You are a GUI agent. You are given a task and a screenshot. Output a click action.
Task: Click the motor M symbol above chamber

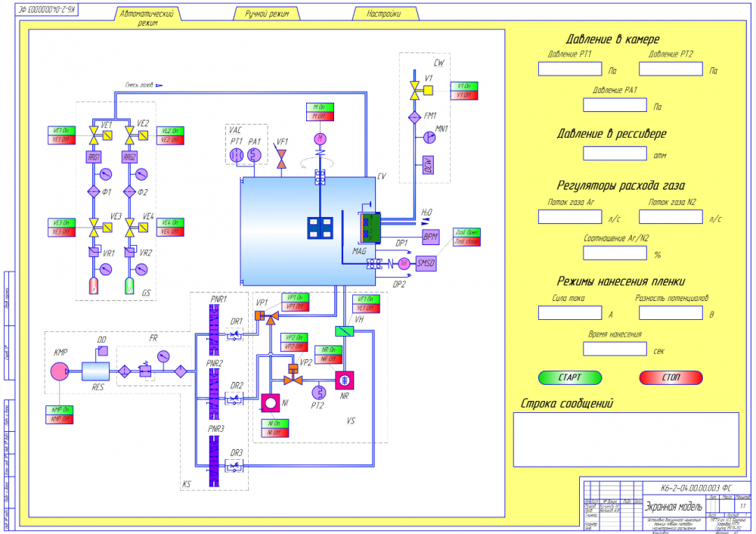pyautogui.click(x=320, y=139)
